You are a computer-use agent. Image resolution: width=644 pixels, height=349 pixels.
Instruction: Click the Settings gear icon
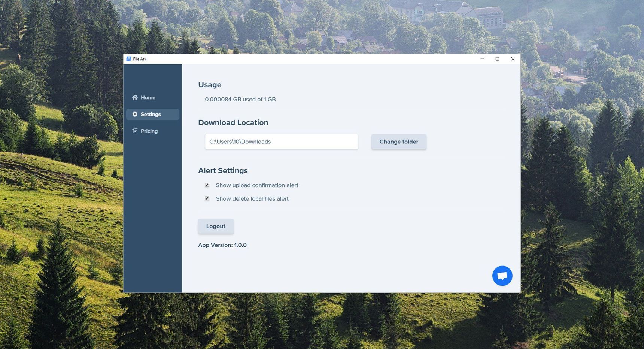pyautogui.click(x=135, y=114)
